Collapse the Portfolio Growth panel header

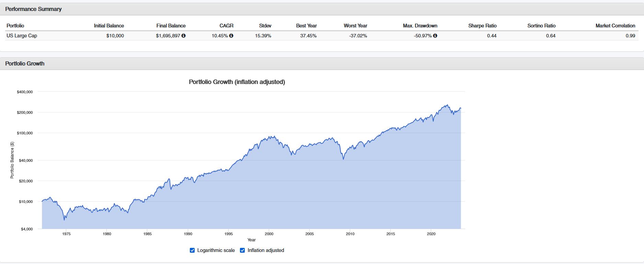(25, 64)
